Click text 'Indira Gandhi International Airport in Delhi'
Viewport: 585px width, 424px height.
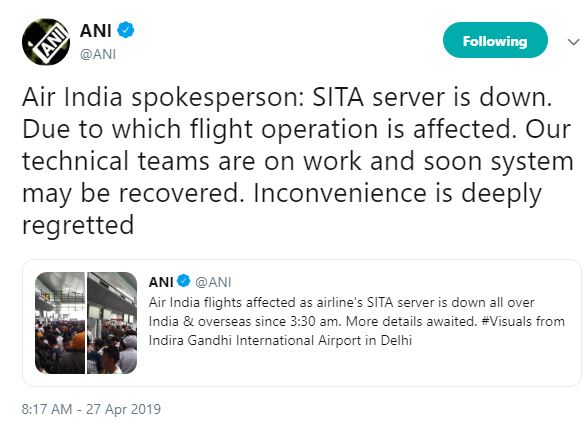280,340
